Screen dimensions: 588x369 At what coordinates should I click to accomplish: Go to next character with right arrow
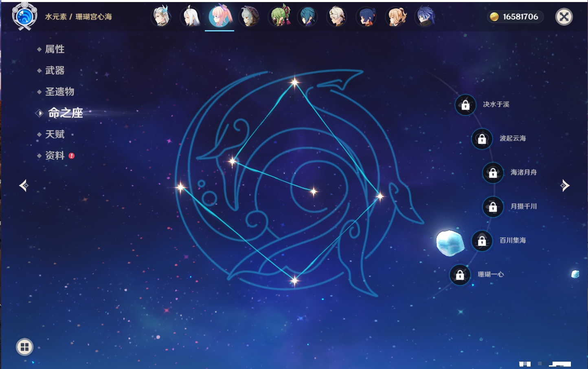(x=565, y=186)
